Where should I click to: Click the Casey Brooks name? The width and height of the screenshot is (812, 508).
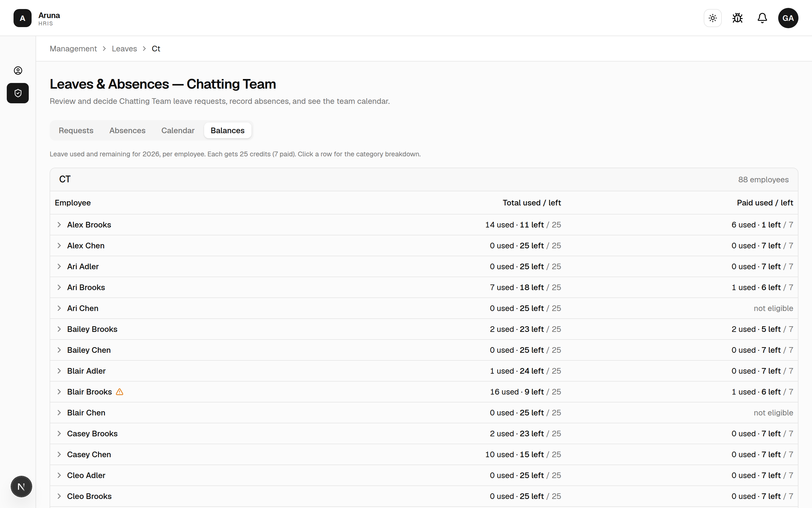[92, 433]
